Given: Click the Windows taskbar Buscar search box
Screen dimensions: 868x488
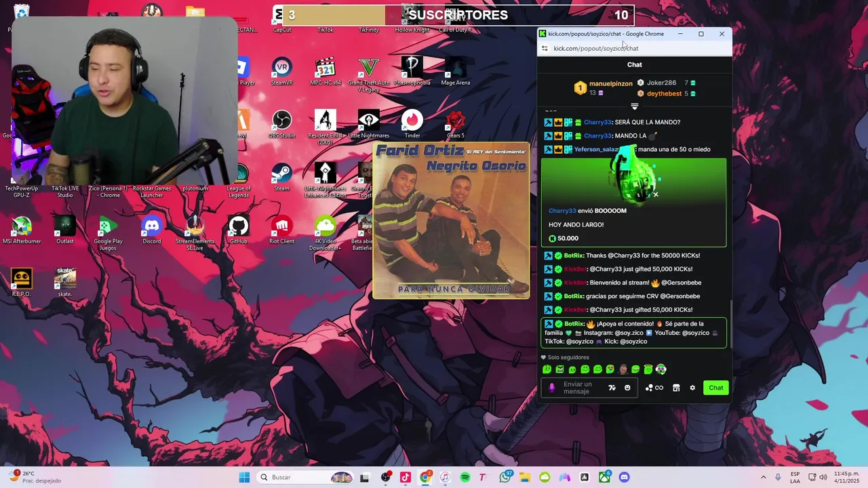Looking at the screenshot, I should 304,477.
